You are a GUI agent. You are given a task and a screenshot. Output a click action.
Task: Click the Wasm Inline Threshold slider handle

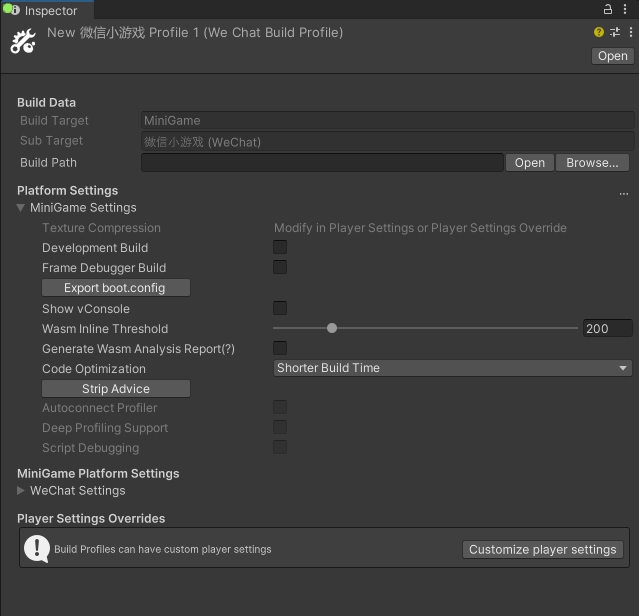click(332, 328)
